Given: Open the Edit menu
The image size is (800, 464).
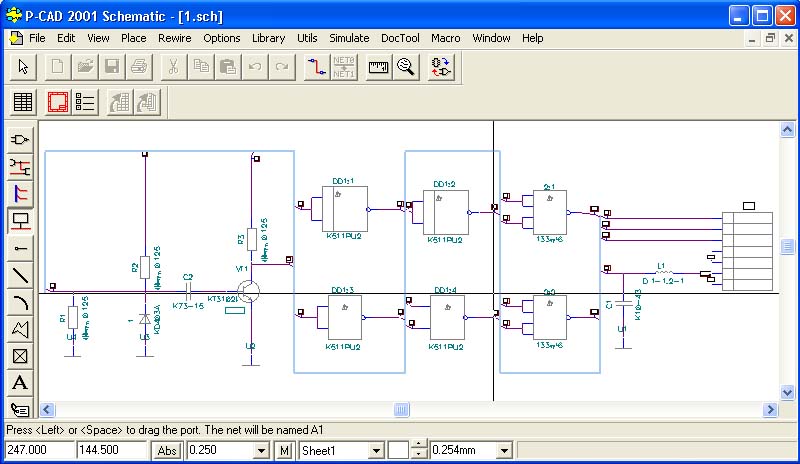Looking at the screenshot, I should (66, 38).
